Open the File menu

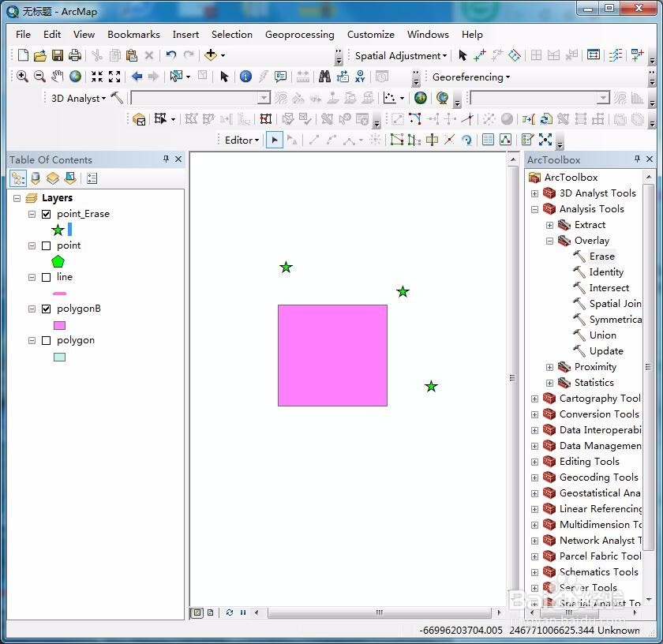23,34
